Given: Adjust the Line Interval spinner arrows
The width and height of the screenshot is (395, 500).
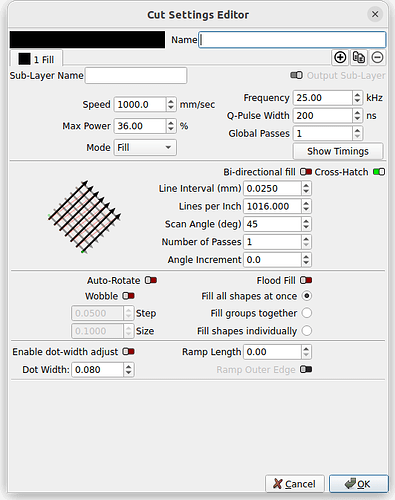Looking at the screenshot, I should 306,188.
